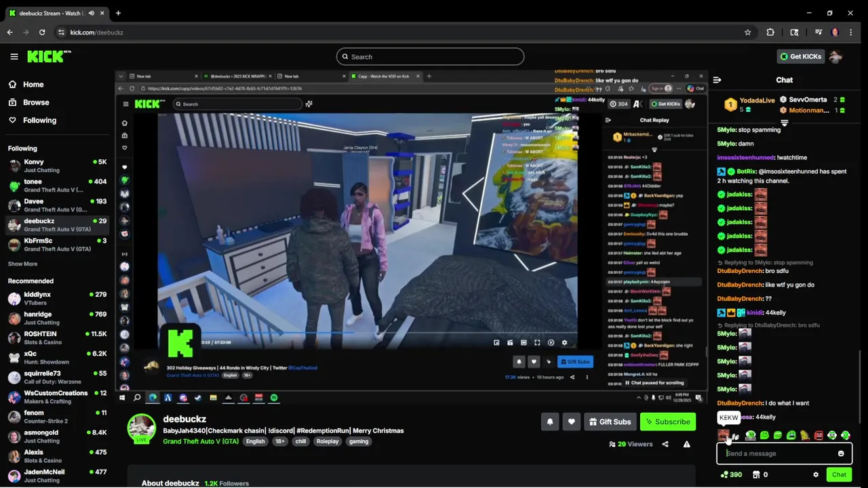
Task: Expand gift leaderboard below YodadaLive
Action: 785,123
